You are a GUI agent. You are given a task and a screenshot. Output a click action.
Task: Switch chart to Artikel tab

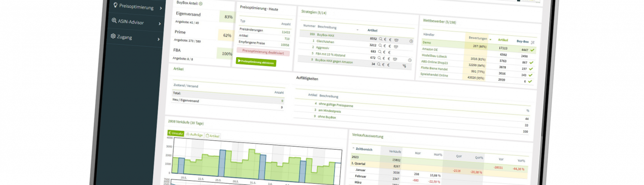point(213,136)
